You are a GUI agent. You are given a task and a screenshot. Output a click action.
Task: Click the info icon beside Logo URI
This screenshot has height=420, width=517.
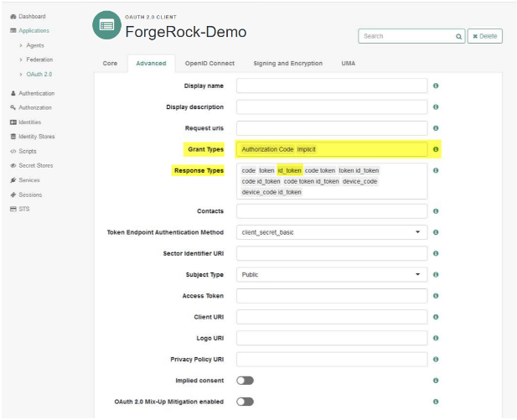(x=436, y=338)
